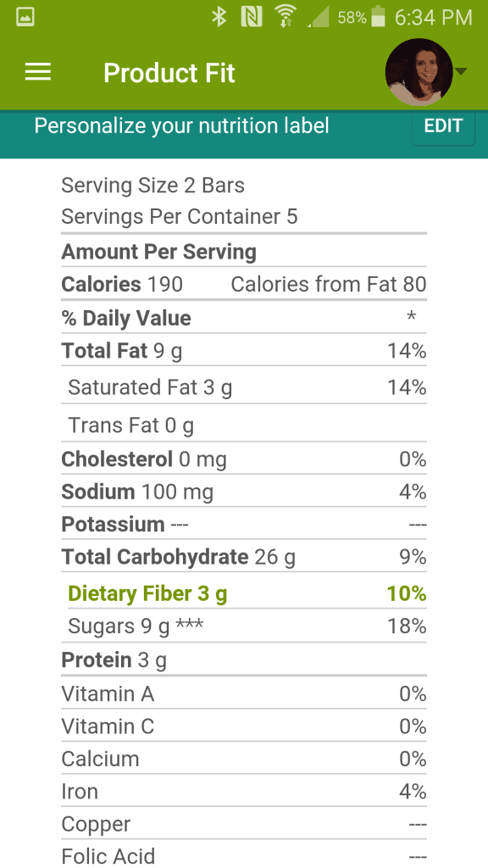Open the hamburger navigation menu
Viewport: 488px width, 868px height.
(37, 72)
